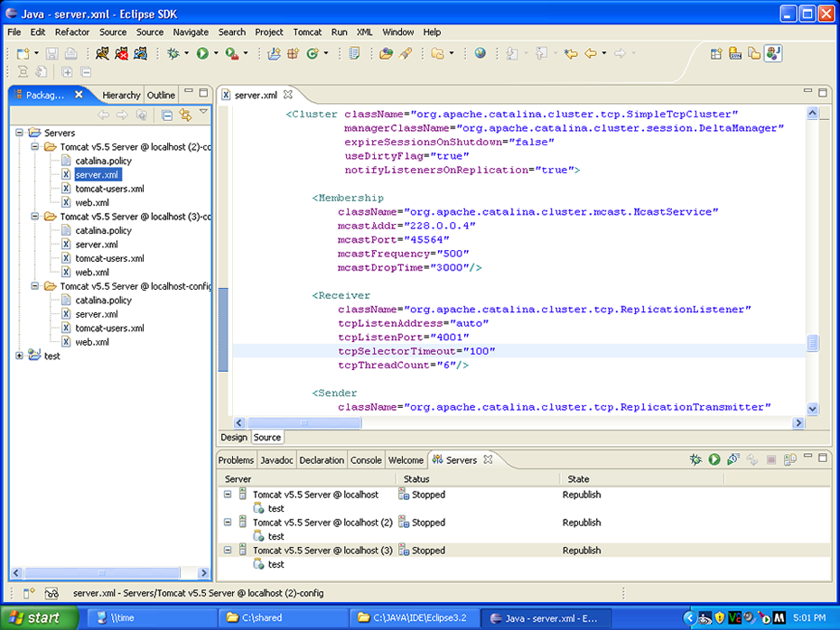Collapse Tomcat v5.5 Server @ localhost (3) folder
Image resolution: width=840 pixels, height=630 pixels.
pos(35,217)
